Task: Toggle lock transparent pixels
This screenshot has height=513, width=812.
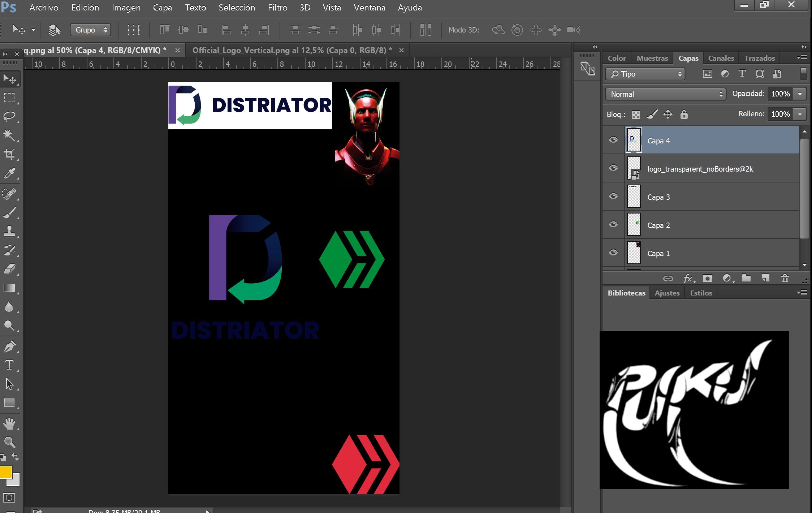Action: pos(636,115)
